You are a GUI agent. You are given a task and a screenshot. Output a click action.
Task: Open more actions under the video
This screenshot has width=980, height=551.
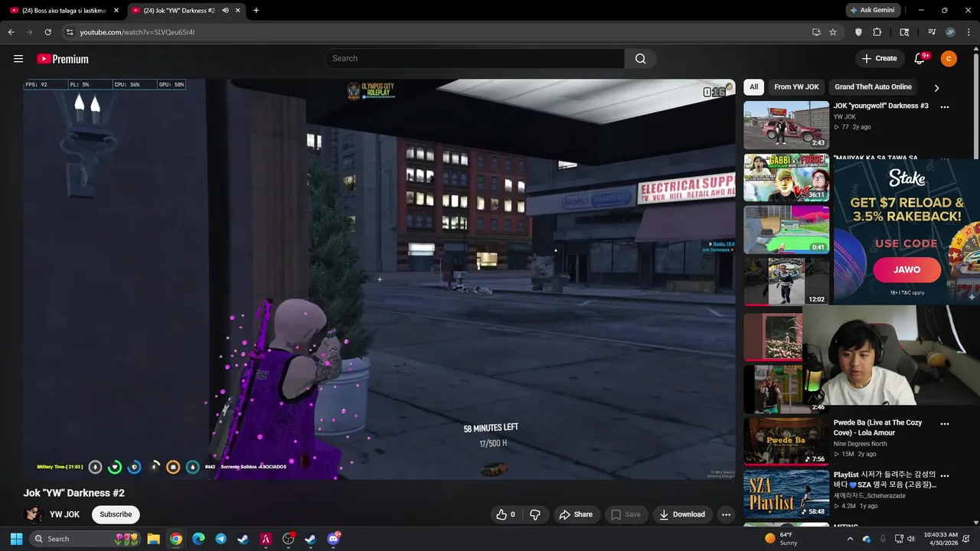(726, 514)
